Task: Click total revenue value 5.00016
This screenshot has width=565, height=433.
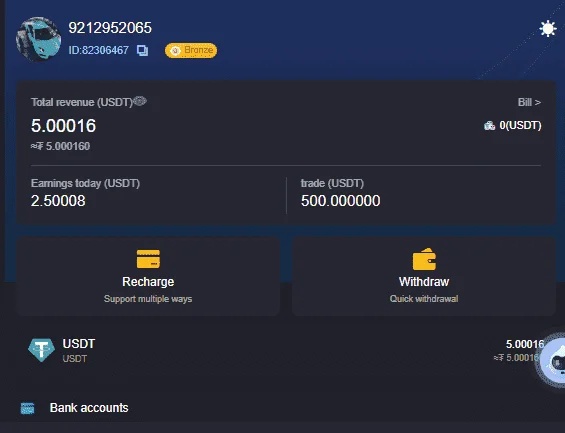Action: 63,126
